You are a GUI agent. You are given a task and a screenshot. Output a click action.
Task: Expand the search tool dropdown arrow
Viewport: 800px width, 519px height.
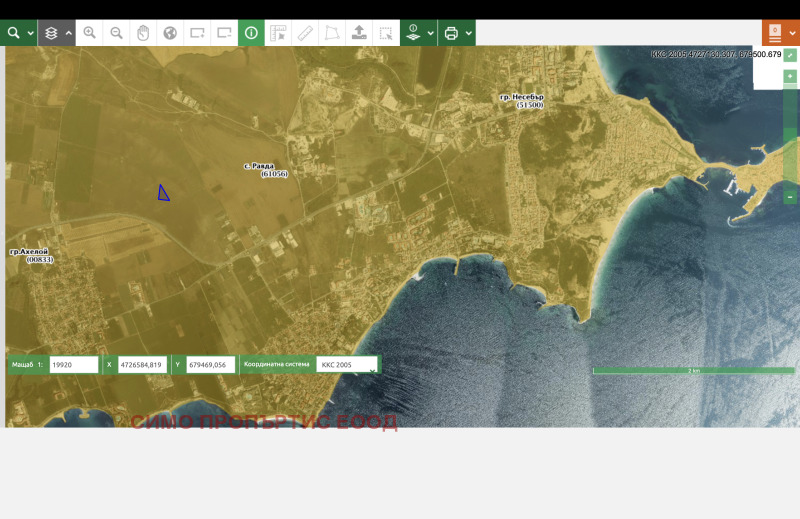click(31, 33)
